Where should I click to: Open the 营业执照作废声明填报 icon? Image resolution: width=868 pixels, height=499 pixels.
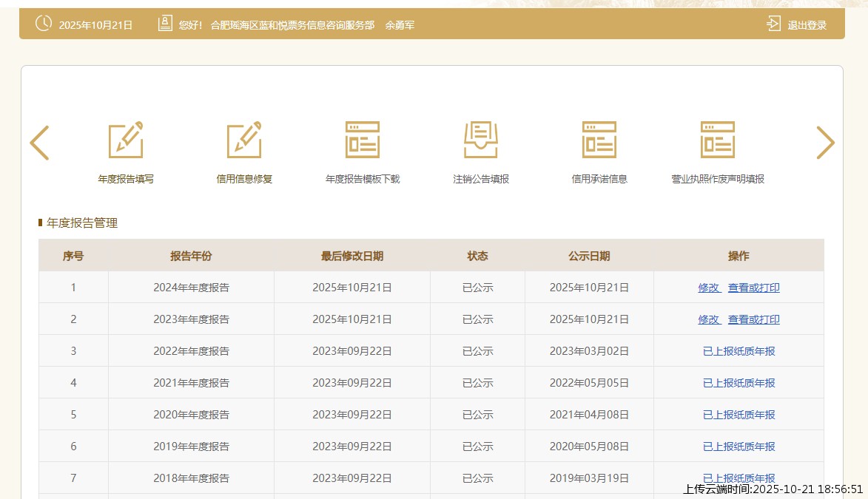[718, 140]
